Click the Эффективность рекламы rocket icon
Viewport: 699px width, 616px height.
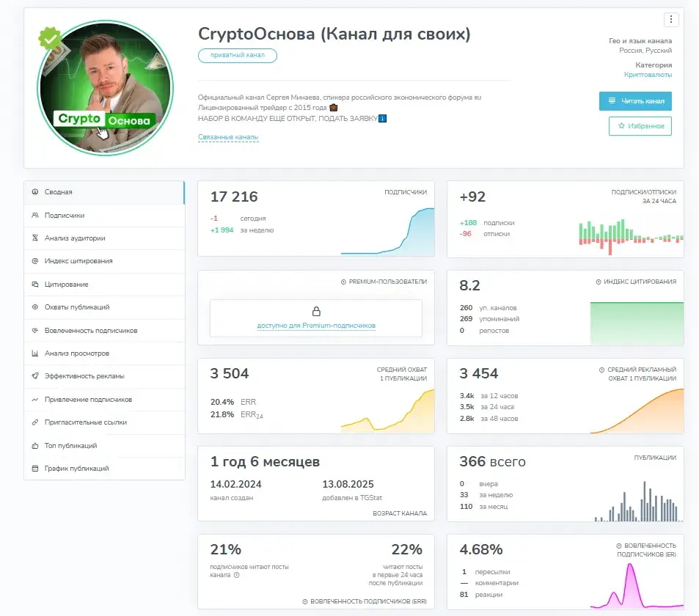tap(35, 375)
